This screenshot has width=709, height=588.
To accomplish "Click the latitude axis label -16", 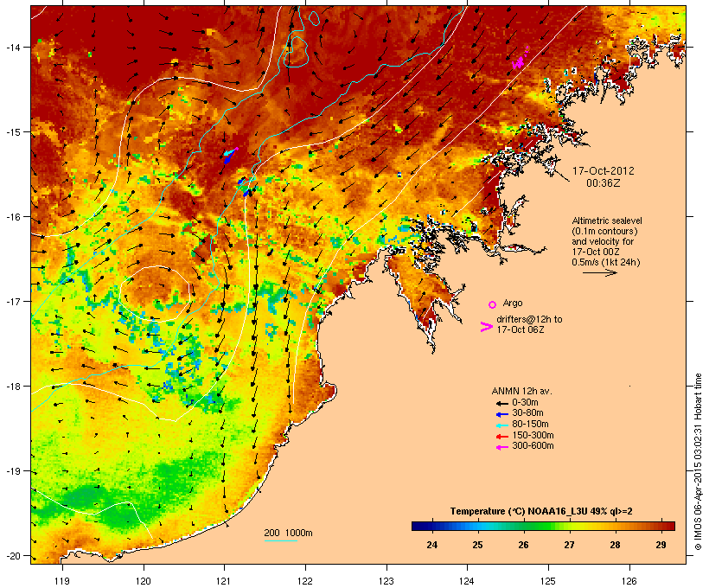I will click(x=13, y=217).
